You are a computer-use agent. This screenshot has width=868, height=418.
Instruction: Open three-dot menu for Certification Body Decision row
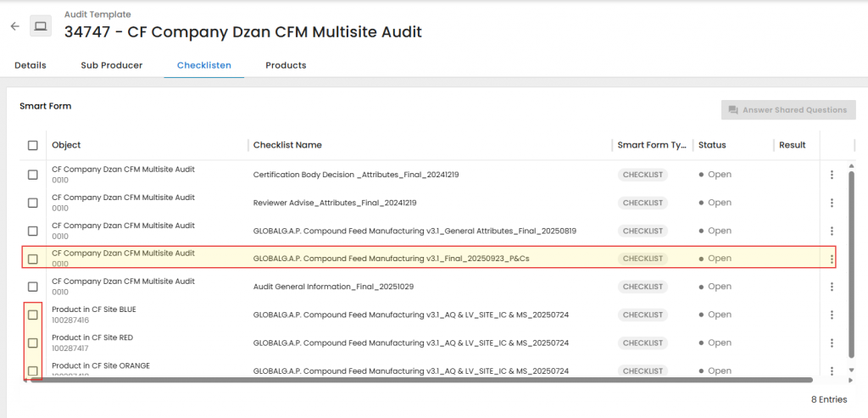pos(832,175)
